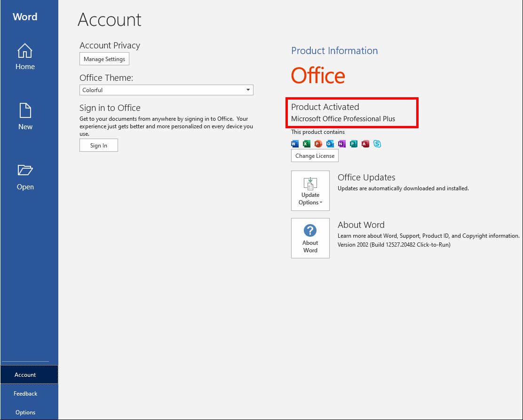Expand the Update Options dropdown arrow
Image resolution: width=523 pixels, height=420 pixels.
coord(322,202)
